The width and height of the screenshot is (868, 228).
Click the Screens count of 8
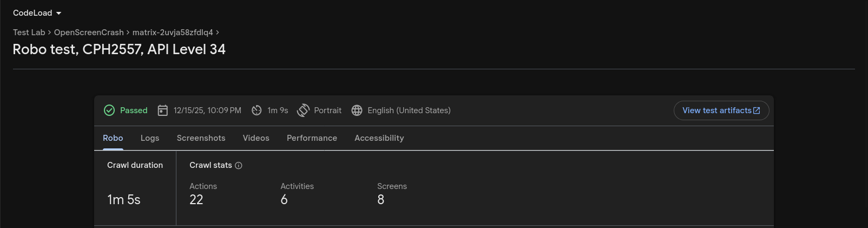click(x=381, y=200)
